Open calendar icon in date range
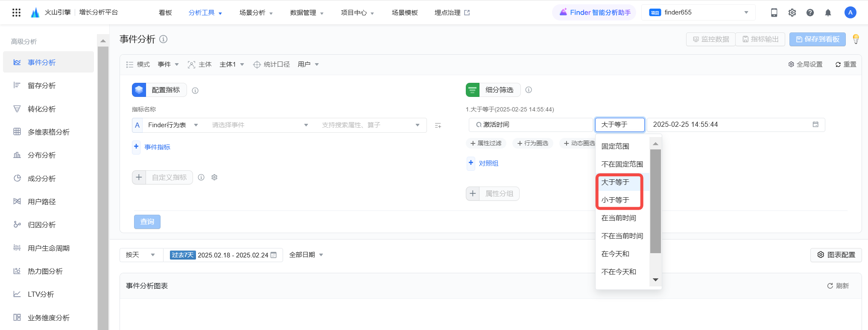Image resolution: width=868 pixels, height=330 pixels. tap(274, 255)
